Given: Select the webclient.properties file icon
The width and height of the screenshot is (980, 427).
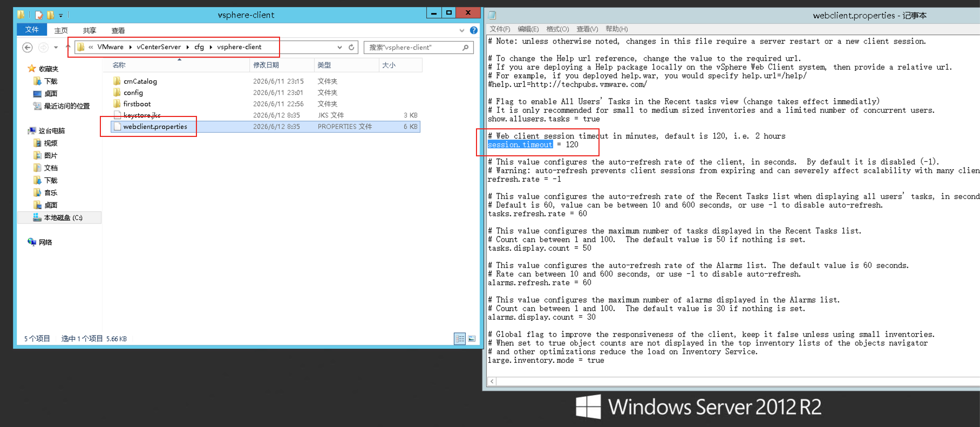Looking at the screenshot, I should (x=117, y=127).
